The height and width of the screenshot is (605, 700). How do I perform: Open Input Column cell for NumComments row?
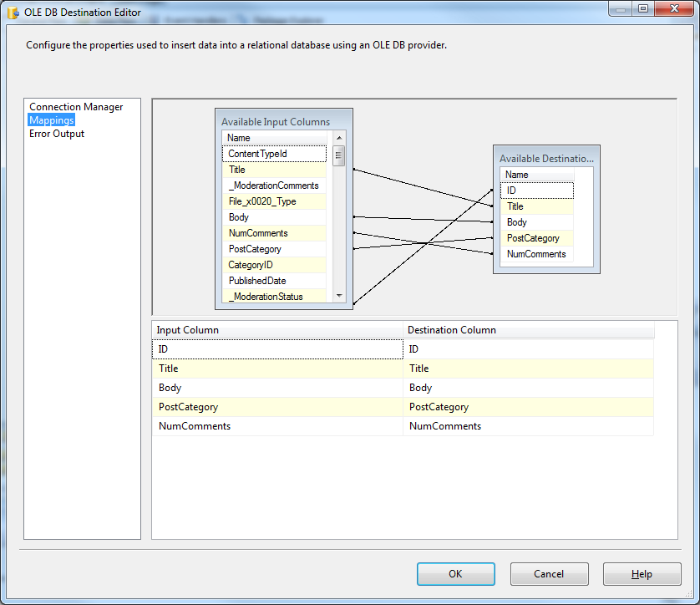(x=277, y=426)
